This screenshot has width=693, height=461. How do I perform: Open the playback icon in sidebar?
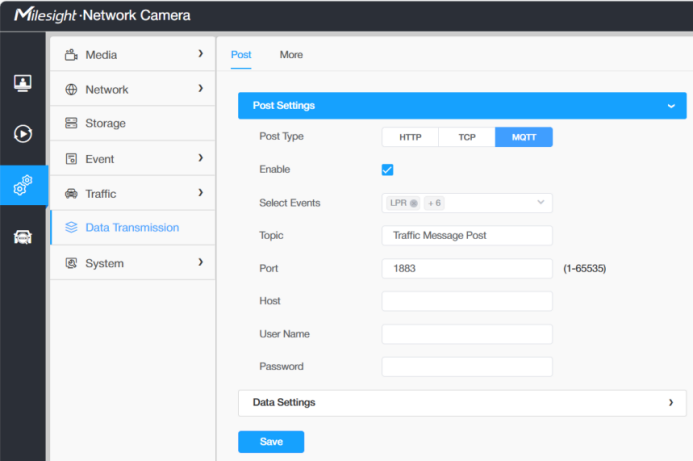pos(23,134)
